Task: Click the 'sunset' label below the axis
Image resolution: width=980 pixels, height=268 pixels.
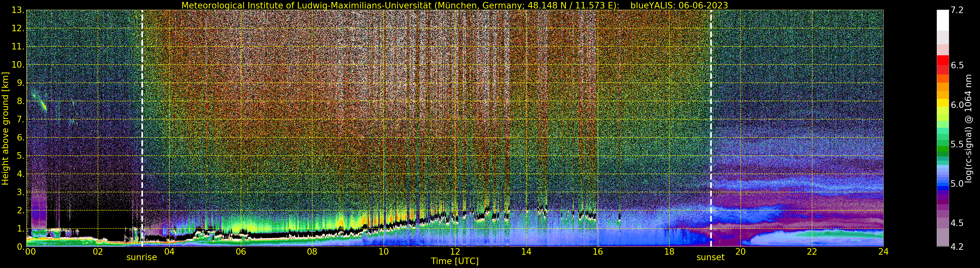Action: [x=710, y=257]
